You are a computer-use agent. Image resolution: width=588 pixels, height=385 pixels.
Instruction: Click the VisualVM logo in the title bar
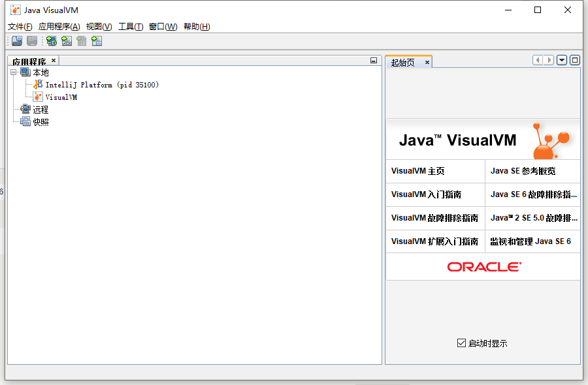click(16, 10)
